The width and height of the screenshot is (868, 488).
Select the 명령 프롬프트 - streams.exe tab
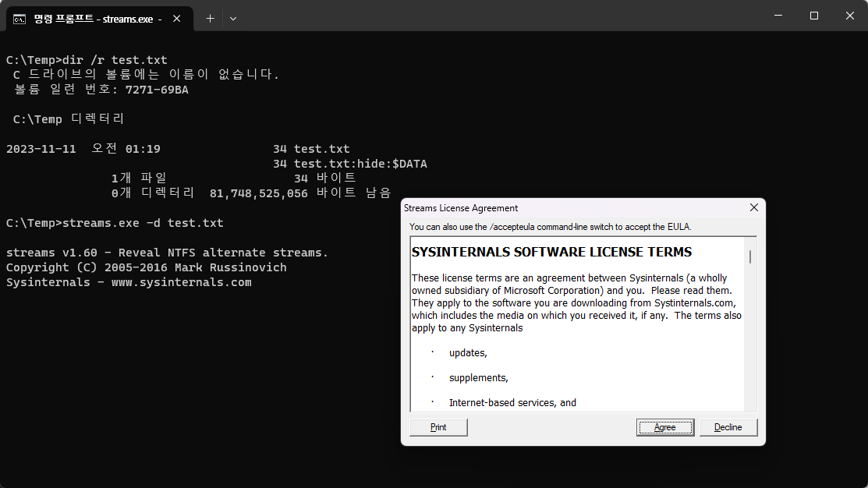coord(100,18)
